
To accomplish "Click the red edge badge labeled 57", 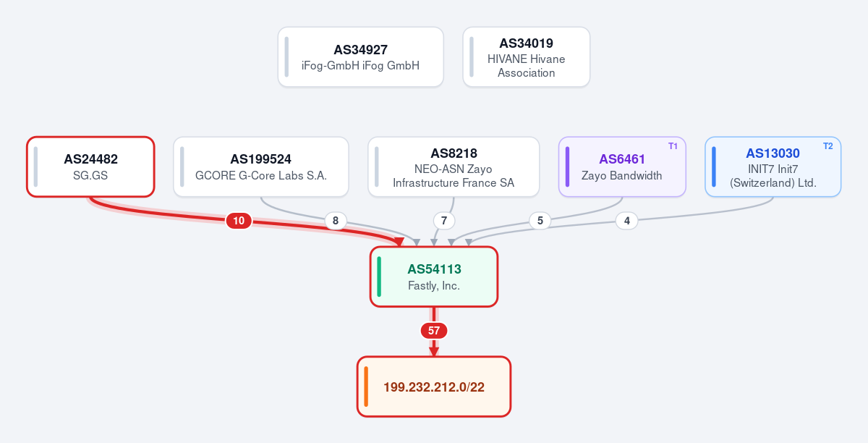I will (434, 331).
